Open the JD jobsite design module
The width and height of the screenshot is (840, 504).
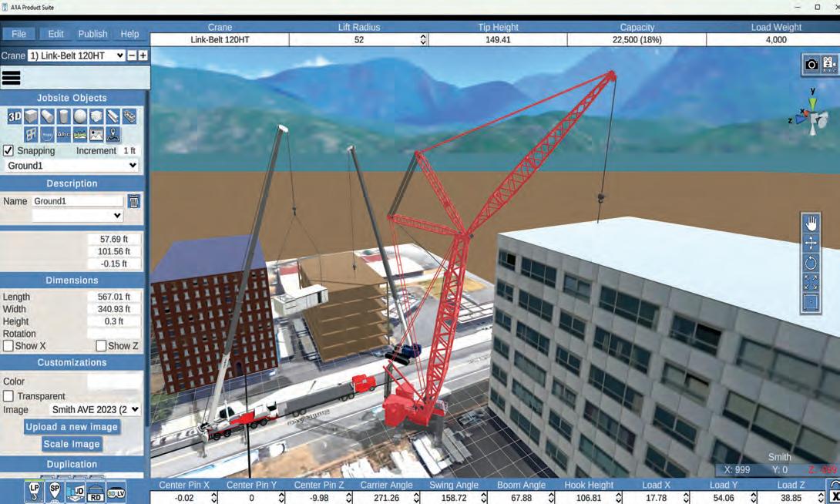(x=75, y=492)
